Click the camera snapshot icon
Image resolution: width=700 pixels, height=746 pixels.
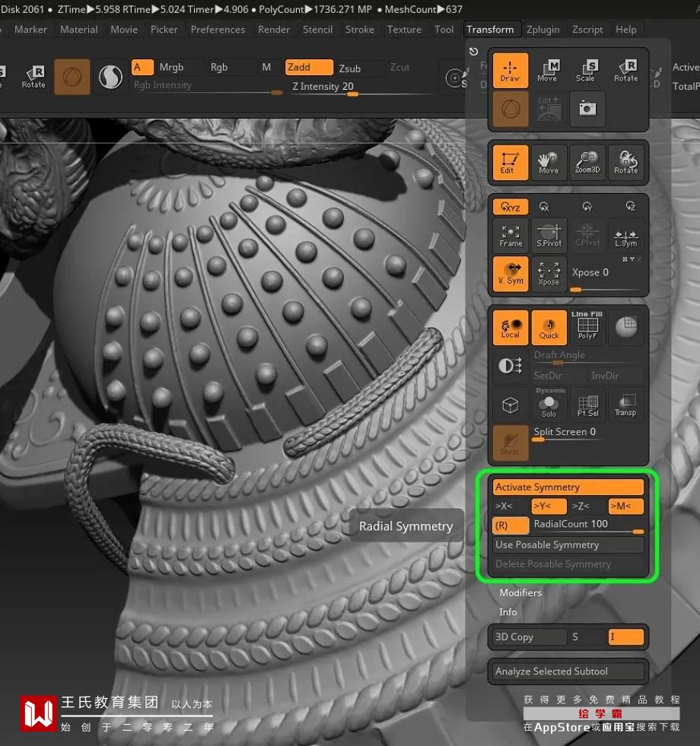(x=587, y=109)
